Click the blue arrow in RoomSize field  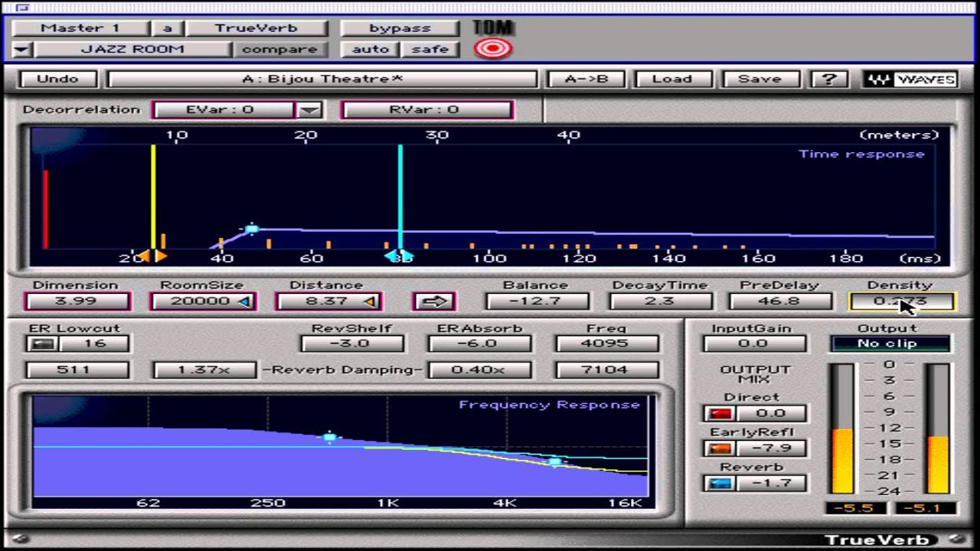coord(243,302)
